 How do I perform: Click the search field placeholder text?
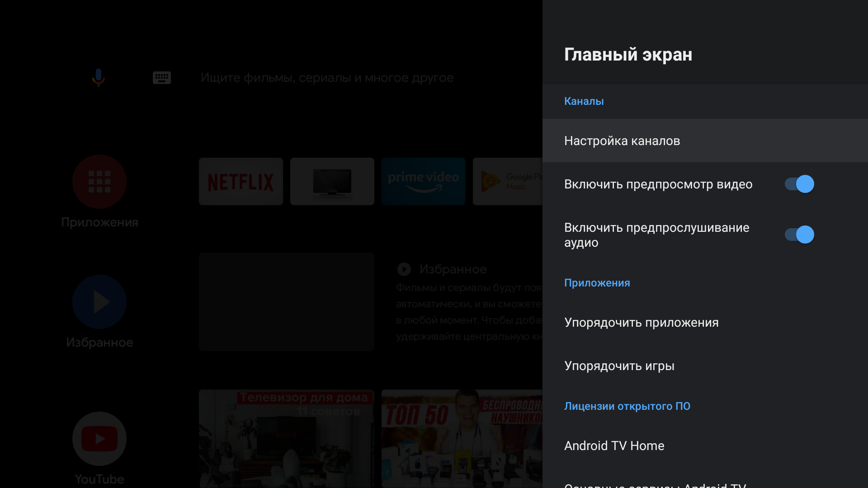[326, 78]
